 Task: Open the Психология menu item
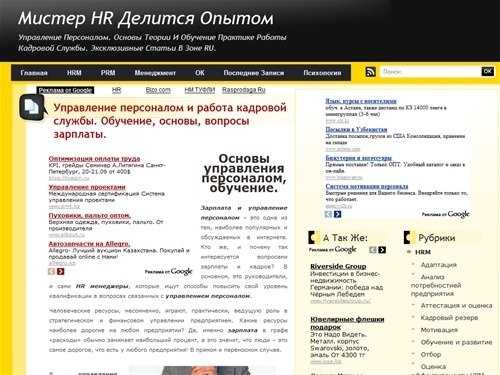(322, 73)
